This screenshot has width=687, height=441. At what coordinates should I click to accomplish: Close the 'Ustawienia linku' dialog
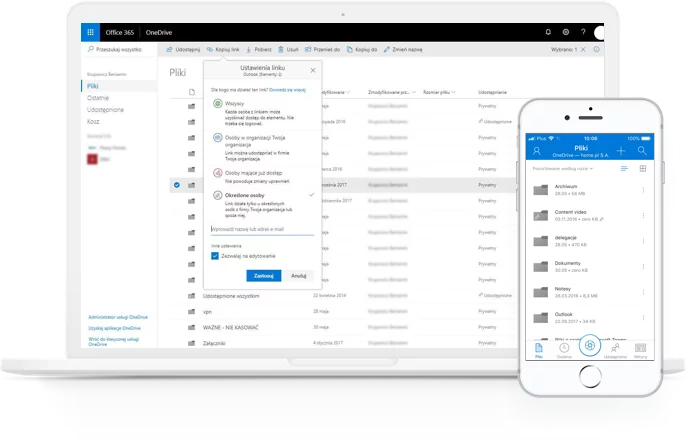[x=312, y=70]
